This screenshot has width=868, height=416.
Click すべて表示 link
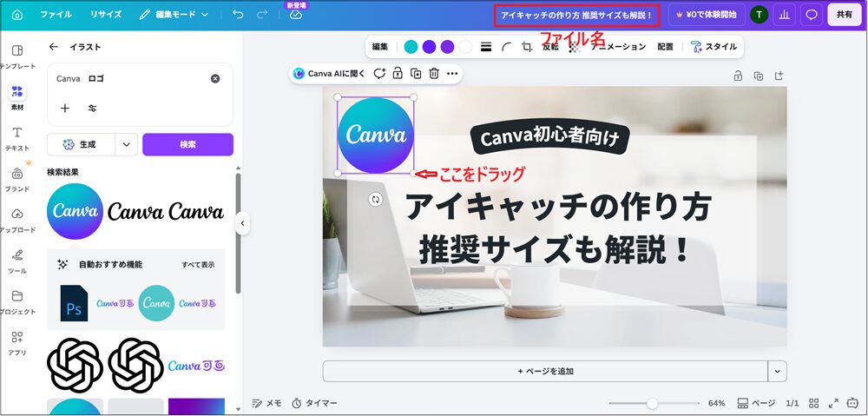198,265
